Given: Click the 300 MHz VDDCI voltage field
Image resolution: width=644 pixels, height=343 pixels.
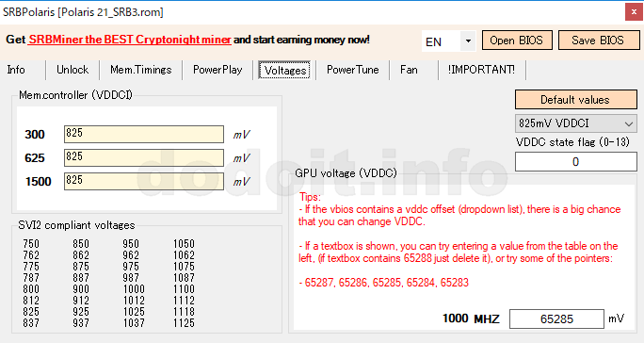Looking at the screenshot, I should click(144, 134).
